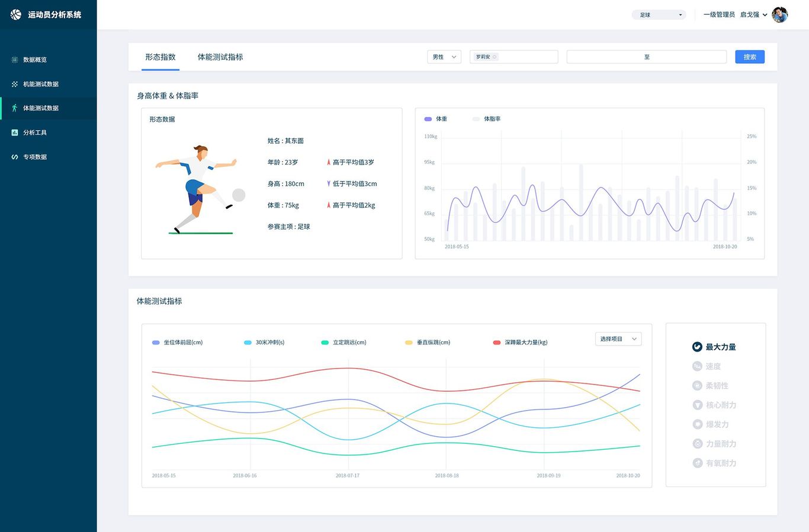This screenshot has width=809, height=532.
Task: Select the 核心耐力 category label
Action: point(721,405)
